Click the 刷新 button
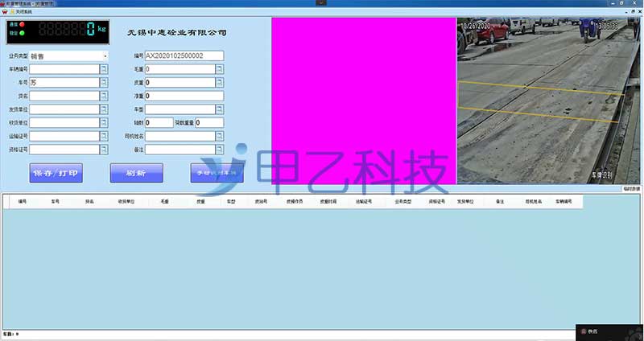The image size is (644, 341). [x=136, y=173]
